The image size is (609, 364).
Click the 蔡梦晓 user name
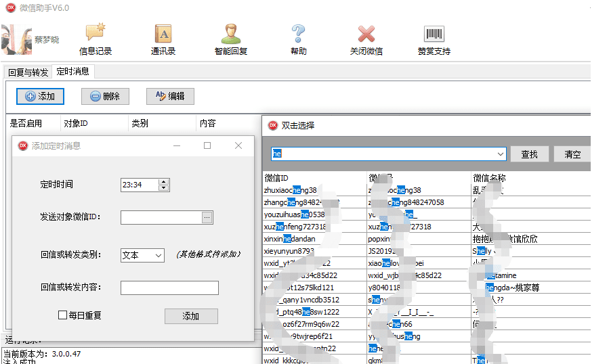[47, 40]
